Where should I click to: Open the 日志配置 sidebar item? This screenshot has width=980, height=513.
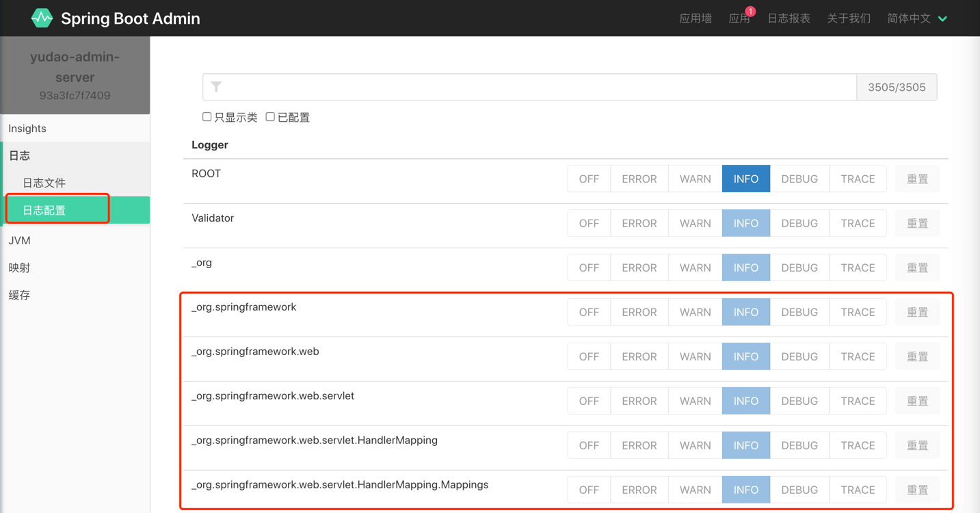(44, 210)
